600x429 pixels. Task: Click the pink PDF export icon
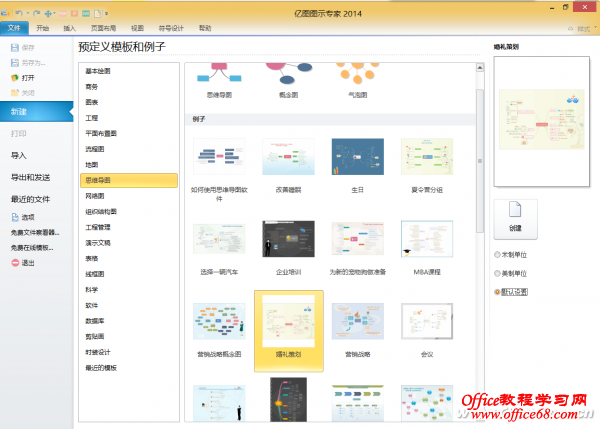63,13
